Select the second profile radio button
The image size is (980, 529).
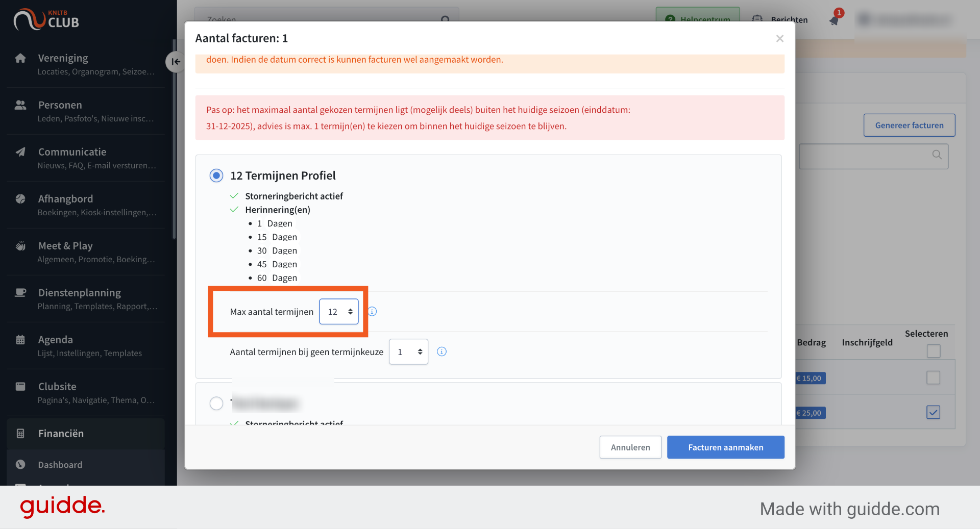click(216, 403)
